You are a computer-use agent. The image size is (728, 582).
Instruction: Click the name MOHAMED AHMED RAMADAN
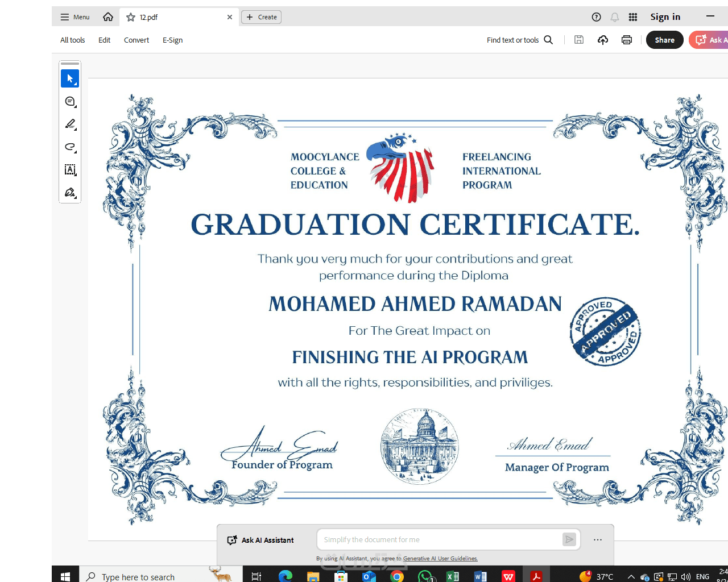click(x=415, y=304)
